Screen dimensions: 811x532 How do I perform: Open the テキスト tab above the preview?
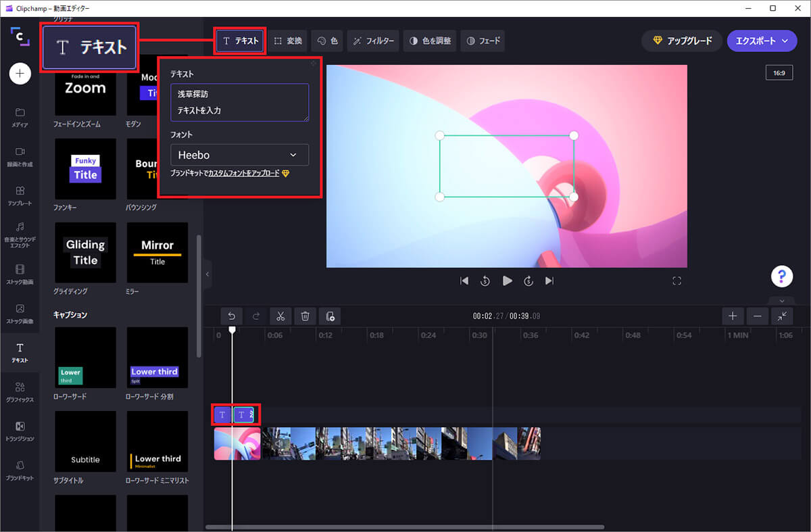[x=241, y=41]
